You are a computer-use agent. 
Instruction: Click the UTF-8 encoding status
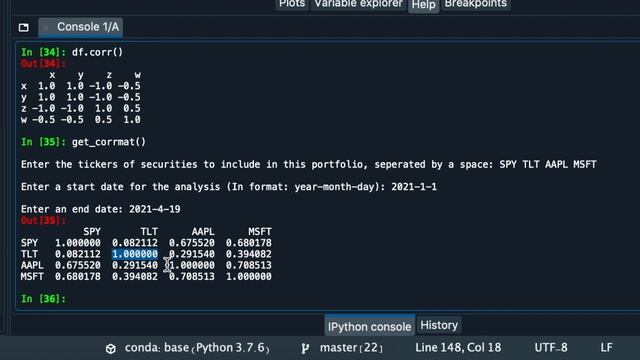[551, 347]
